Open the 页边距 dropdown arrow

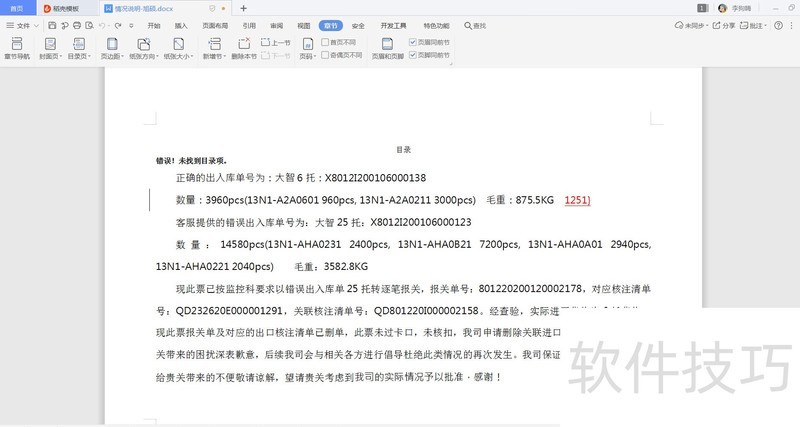122,56
